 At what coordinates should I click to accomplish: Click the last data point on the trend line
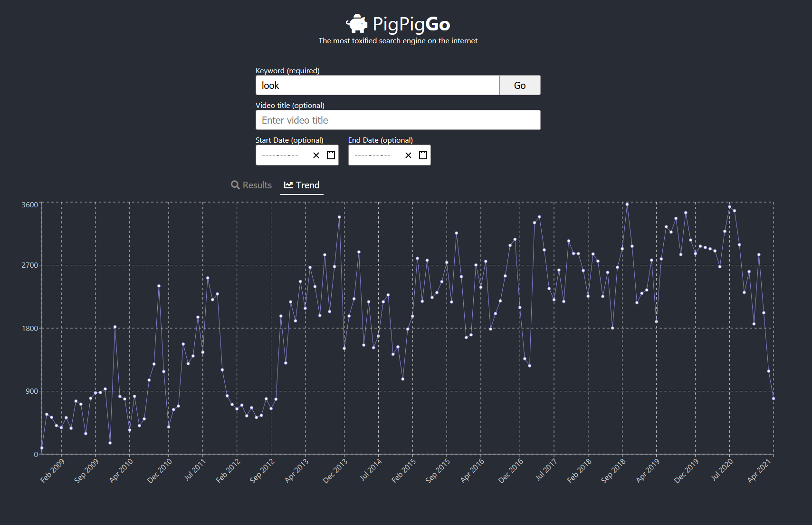click(x=774, y=399)
